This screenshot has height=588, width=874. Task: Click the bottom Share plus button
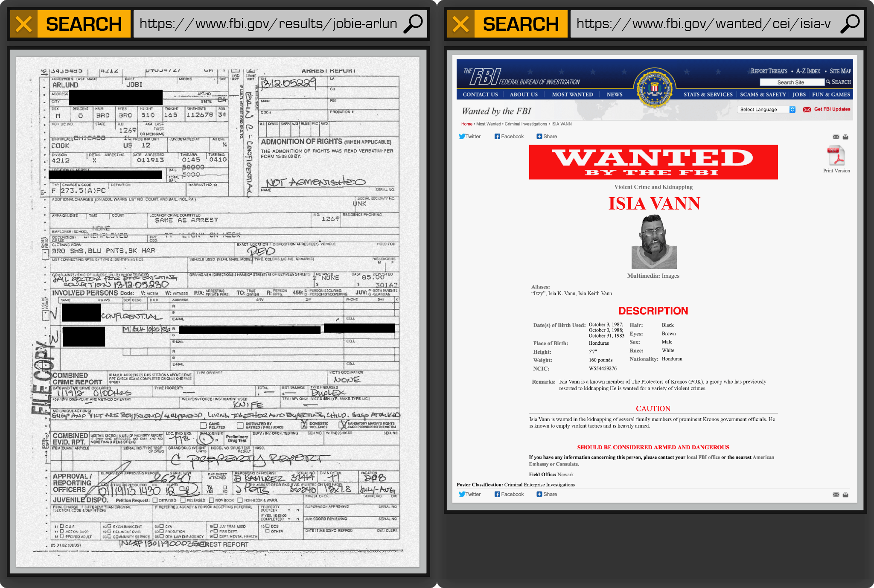coord(539,494)
